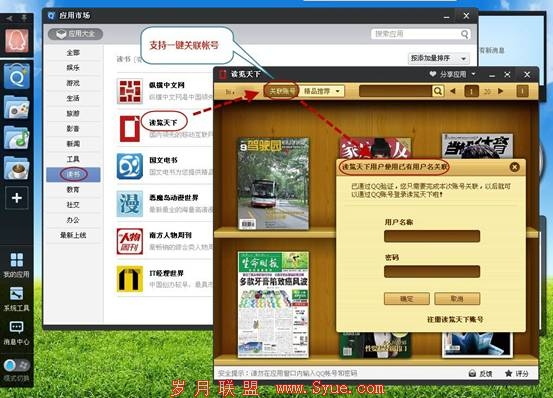Select the 生活 category
Image resolution: width=553 pixels, height=398 pixels.
[x=73, y=98]
